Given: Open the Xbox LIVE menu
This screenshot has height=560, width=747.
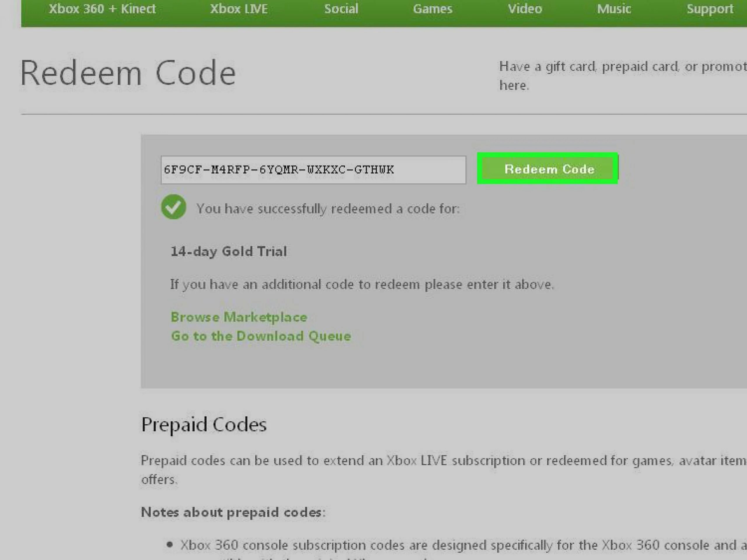Looking at the screenshot, I should (x=239, y=9).
